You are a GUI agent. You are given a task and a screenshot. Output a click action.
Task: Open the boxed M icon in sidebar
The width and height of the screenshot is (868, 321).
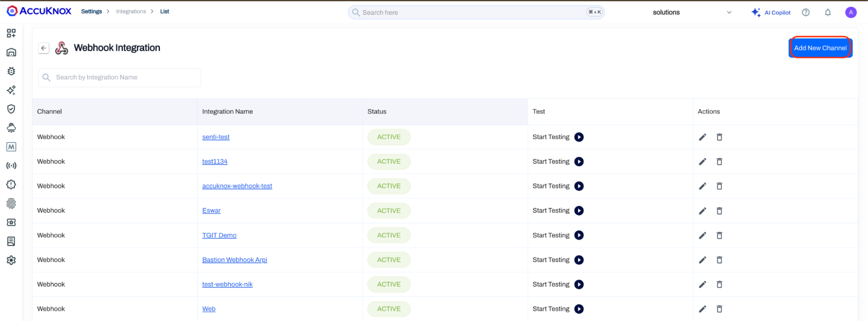click(x=11, y=147)
